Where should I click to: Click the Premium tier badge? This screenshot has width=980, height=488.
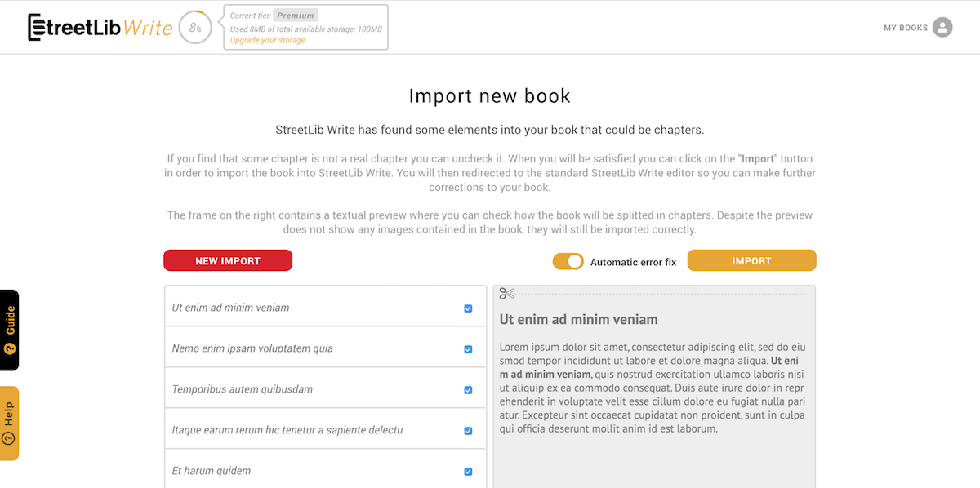(x=295, y=15)
